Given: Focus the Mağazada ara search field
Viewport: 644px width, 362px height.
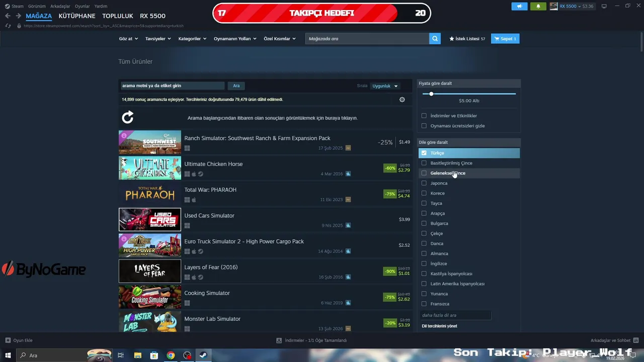Looking at the screenshot, I should click(x=367, y=39).
